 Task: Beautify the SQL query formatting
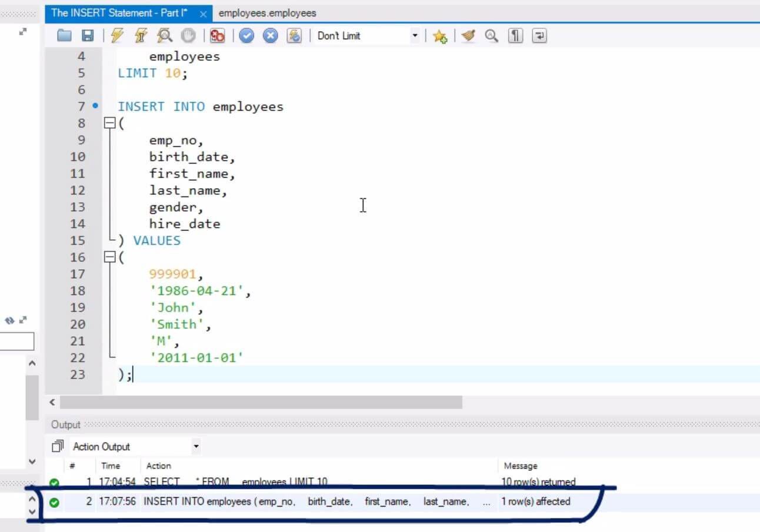468,35
